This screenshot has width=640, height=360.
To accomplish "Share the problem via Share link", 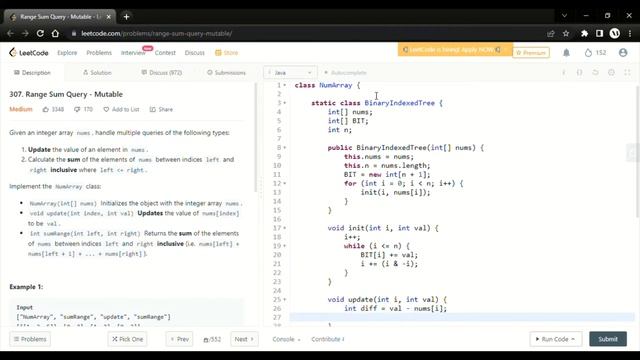I will pyautogui.click(x=161, y=109).
